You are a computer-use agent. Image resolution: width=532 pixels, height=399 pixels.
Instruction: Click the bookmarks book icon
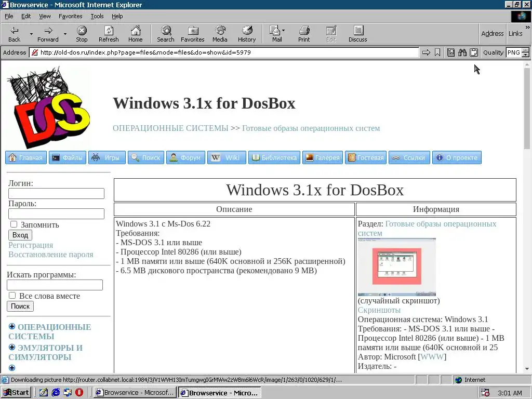pos(451,52)
